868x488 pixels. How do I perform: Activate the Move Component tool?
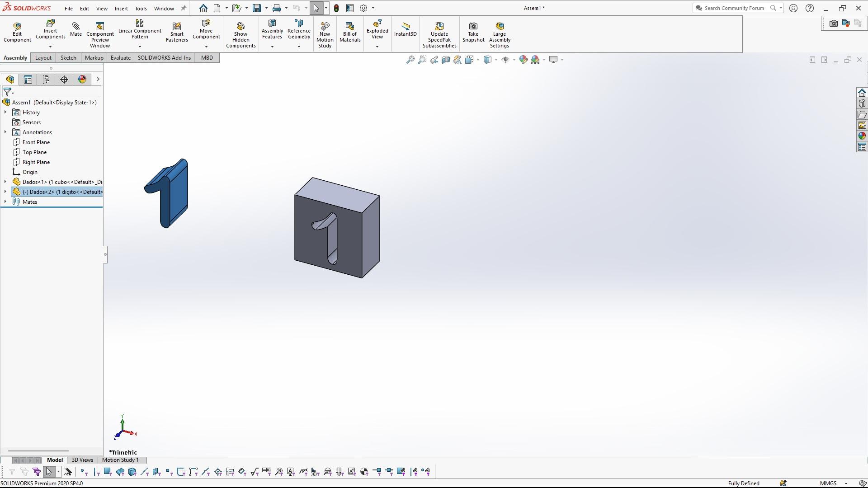coord(206,30)
